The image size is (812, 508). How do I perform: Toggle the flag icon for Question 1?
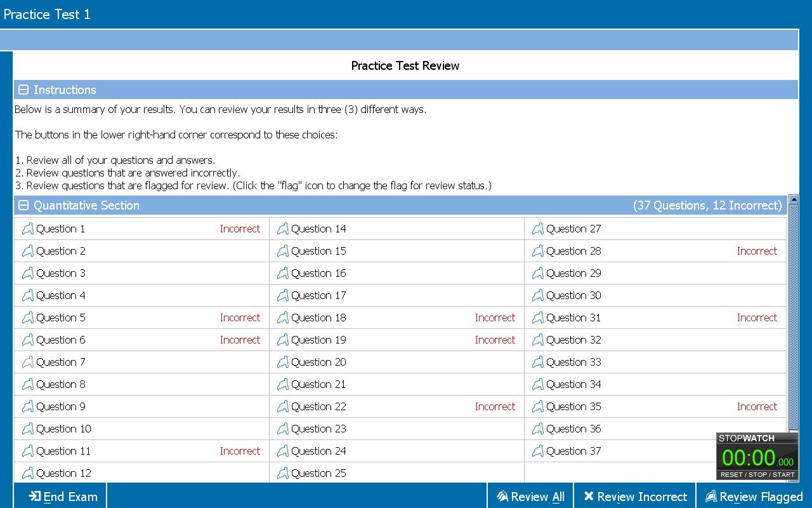(x=27, y=229)
